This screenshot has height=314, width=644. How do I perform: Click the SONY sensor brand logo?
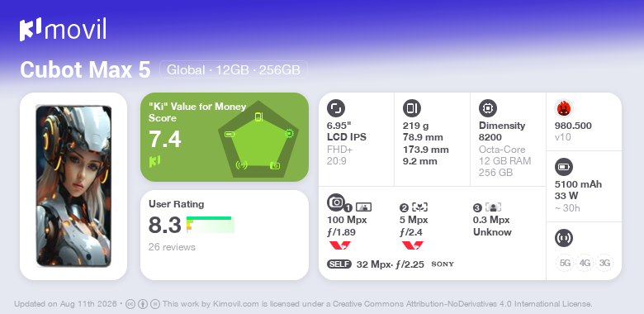click(x=443, y=264)
